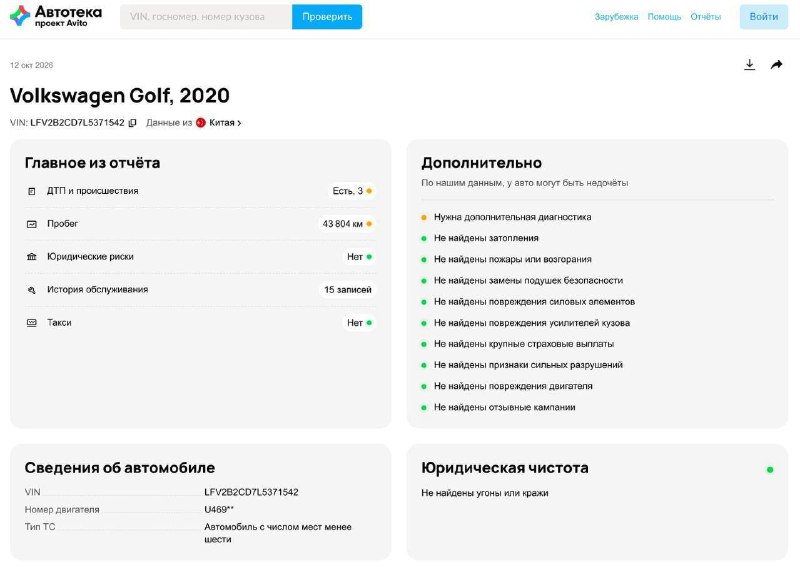Click the Юридические риски bank icon
800x567 pixels.
pos(32,257)
